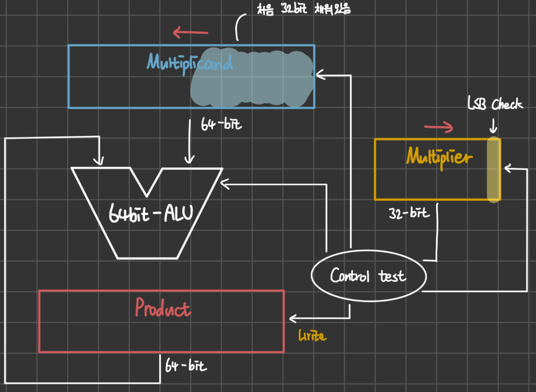Click the 64-bit label below Multiplicand
Viewport: 536px width, 392px height.
click(x=221, y=124)
